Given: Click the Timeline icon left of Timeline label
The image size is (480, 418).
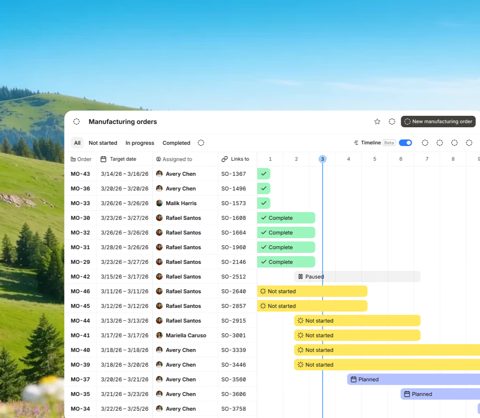Looking at the screenshot, I should [x=356, y=143].
